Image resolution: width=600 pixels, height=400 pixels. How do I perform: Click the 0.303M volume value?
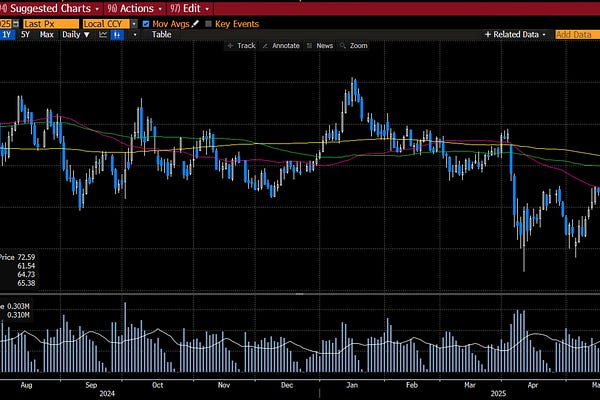(x=18, y=306)
